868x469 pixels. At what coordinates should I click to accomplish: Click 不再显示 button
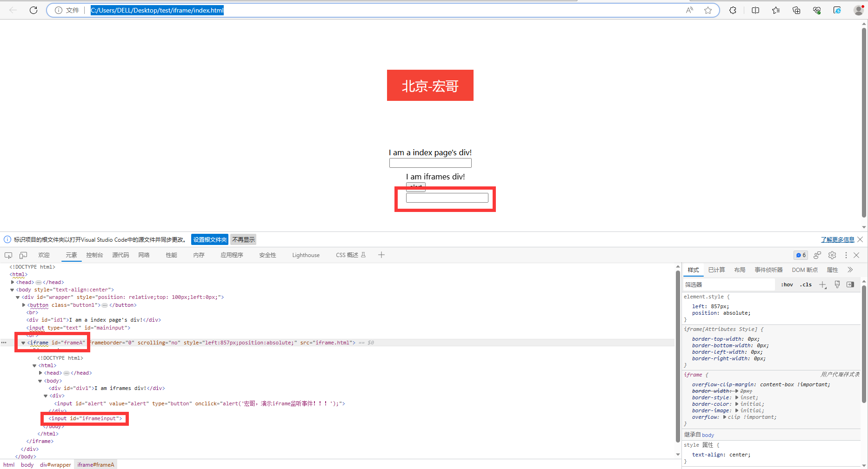[243, 239]
